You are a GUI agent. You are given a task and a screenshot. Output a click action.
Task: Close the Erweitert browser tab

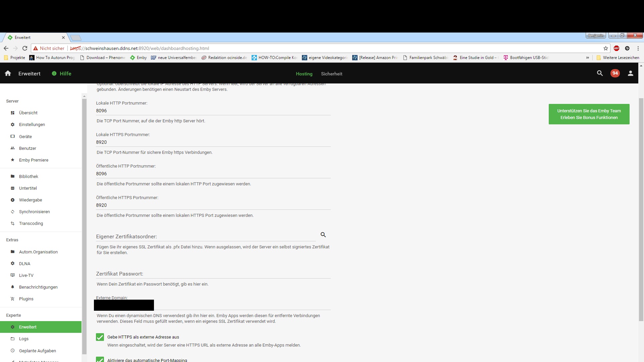pos(63,38)
